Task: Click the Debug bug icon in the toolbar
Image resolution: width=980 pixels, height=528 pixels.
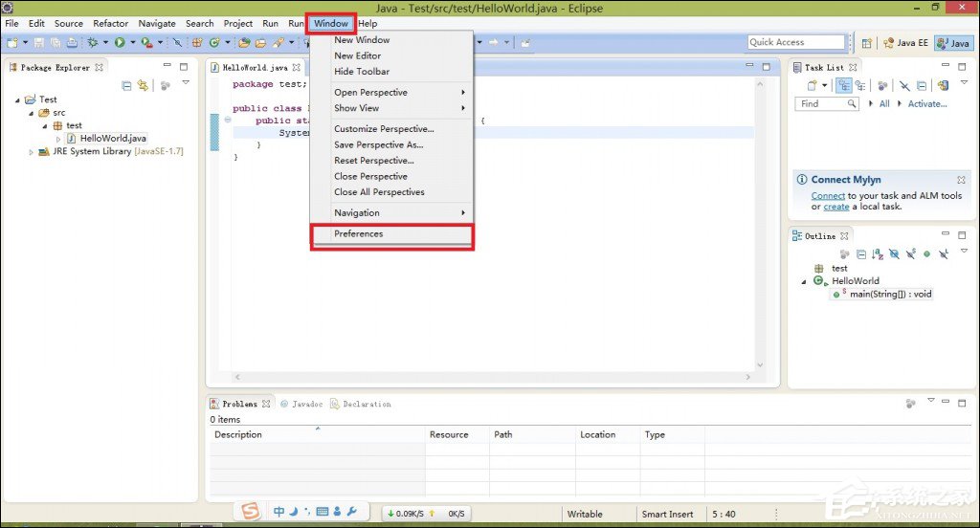Action: click(93, 42)
